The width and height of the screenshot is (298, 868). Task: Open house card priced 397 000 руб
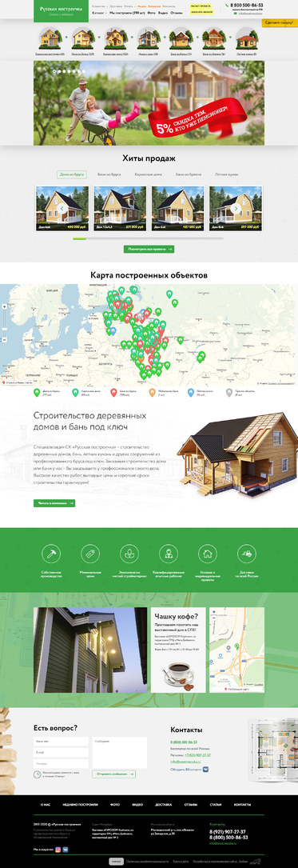pos(236,208)
